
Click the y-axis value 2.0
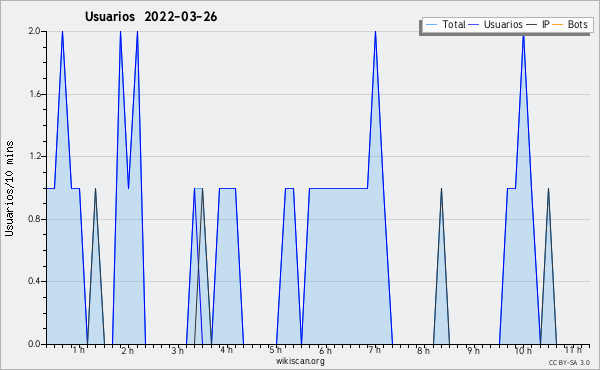click(34, 31)
